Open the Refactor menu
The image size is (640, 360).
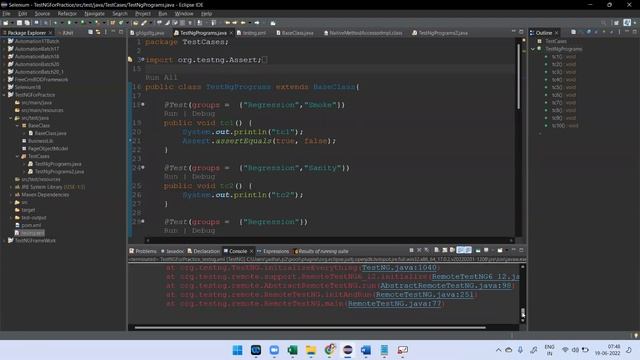click(x=67, y=13)
